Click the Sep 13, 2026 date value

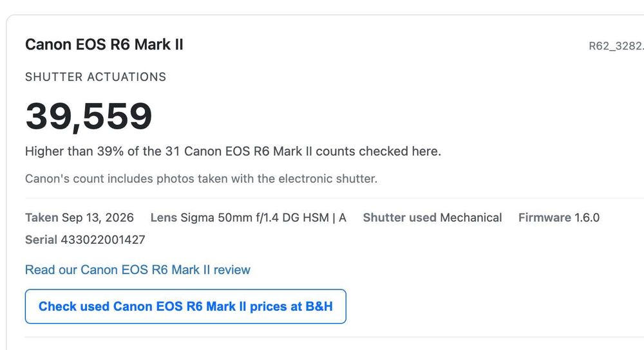pos(98,217)
